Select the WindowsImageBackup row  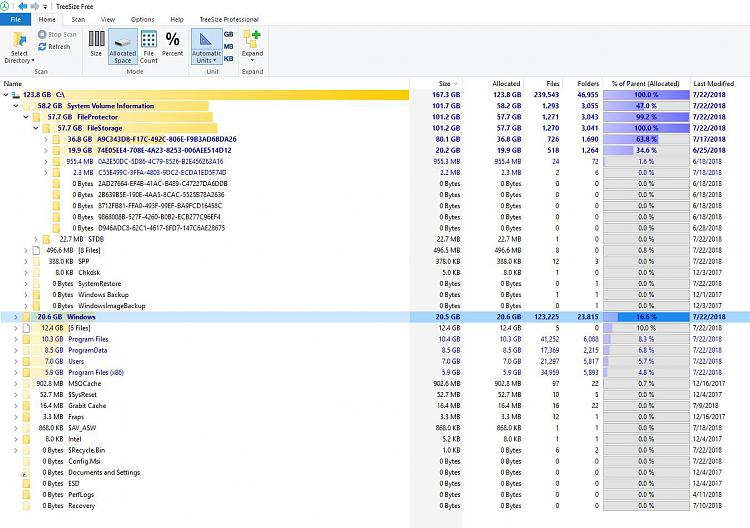tap(375, 306)
